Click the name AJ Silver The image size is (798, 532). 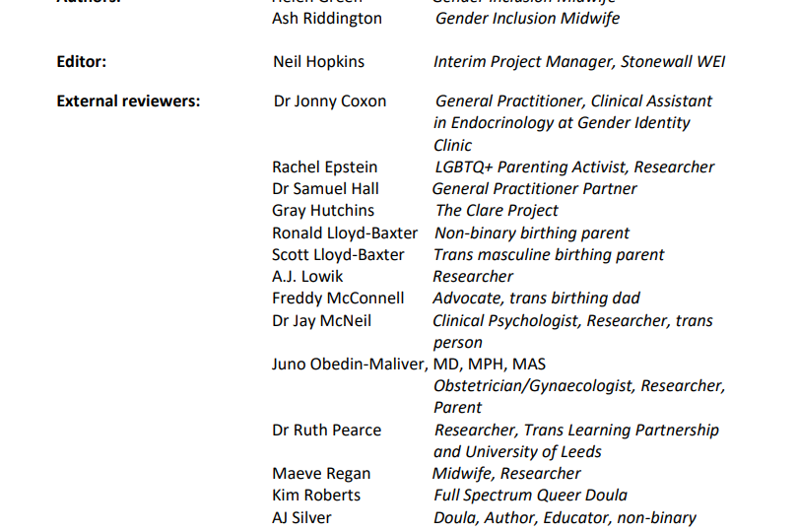click(x=301, y=518)
